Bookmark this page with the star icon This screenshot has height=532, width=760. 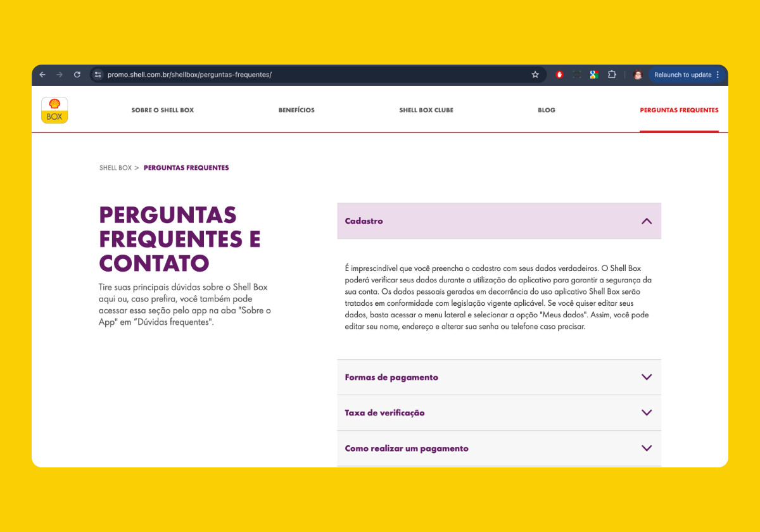click(x=535, y=75)
